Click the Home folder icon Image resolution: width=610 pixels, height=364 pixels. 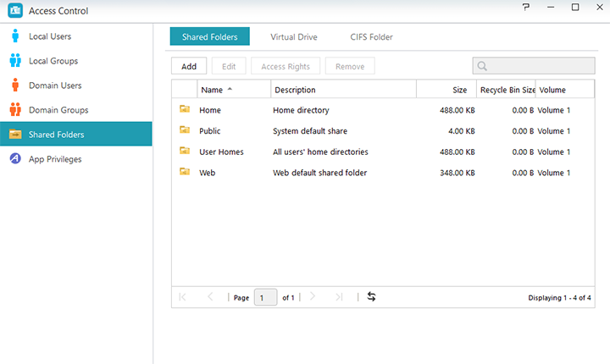[185, 109]
